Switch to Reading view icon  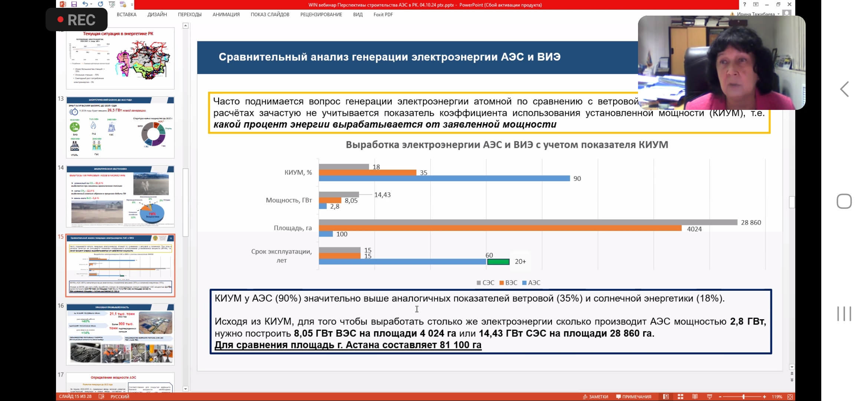pos(695,397)
